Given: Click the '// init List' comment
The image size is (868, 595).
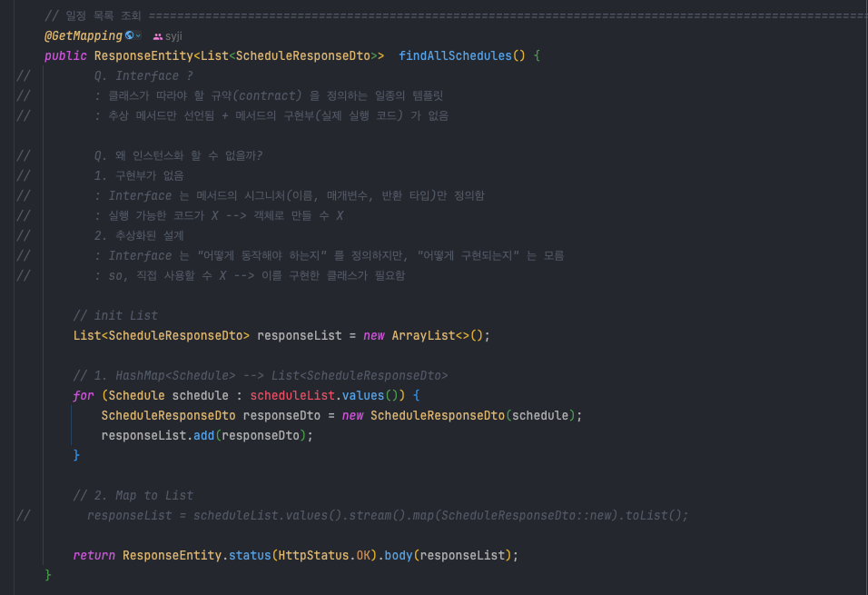Looking at the screenshot, I should point(115,316).
